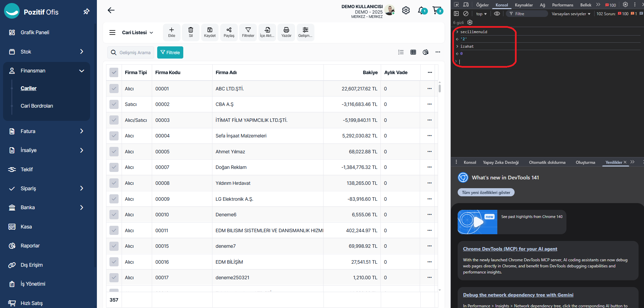Click the Sil trash icon
Image resolution: width=644 pixels, height=308 pixels.
pos(191,32)
